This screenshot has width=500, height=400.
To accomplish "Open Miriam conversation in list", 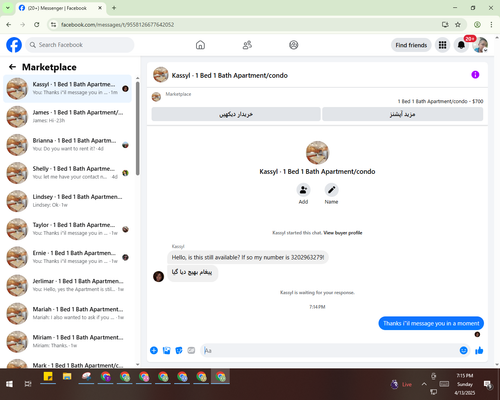I will pos(67,341).
